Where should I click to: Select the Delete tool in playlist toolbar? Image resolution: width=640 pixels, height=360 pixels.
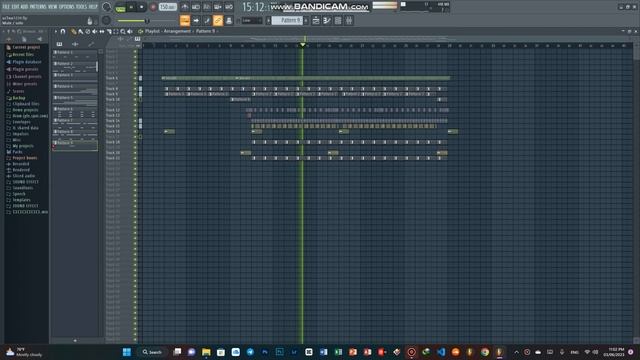tap(87, 31)
